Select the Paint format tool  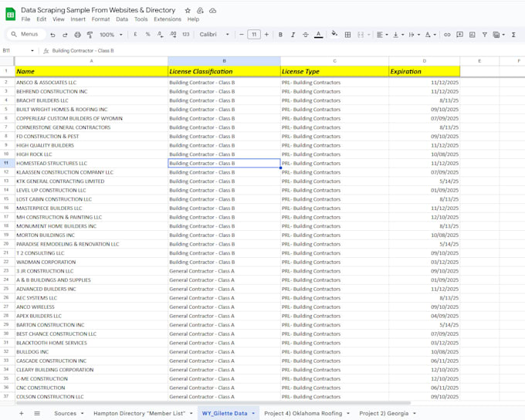click(90, 35)
